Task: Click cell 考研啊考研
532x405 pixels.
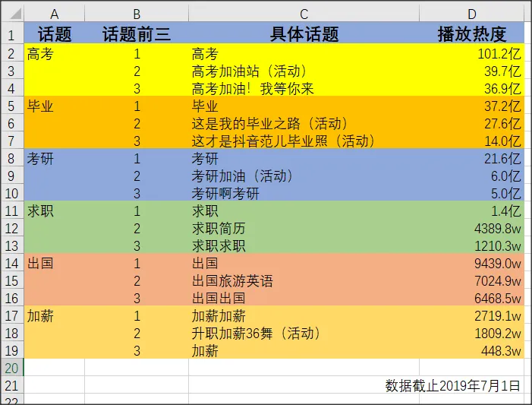Action: [x=304, y=193]
